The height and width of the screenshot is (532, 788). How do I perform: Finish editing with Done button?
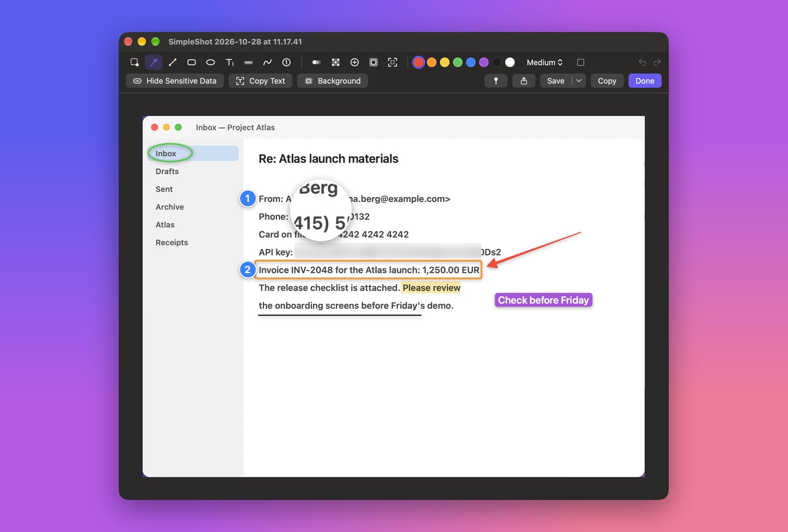(x=645, y=81)
